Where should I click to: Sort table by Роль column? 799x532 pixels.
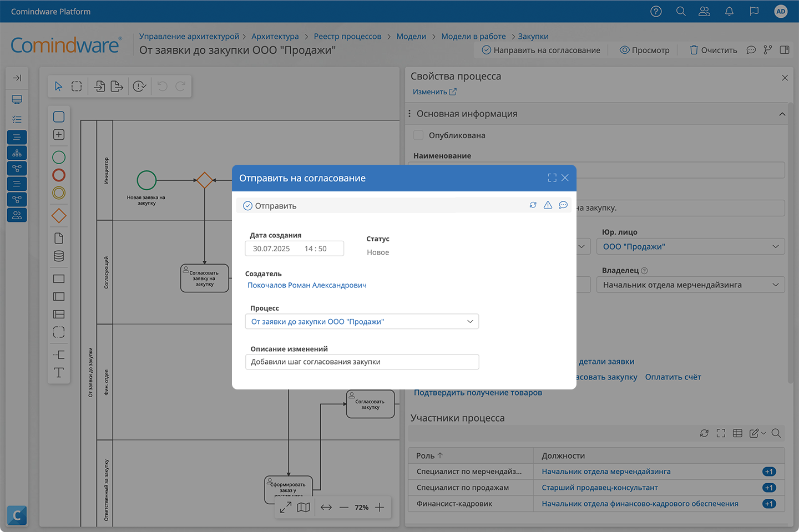429,455
